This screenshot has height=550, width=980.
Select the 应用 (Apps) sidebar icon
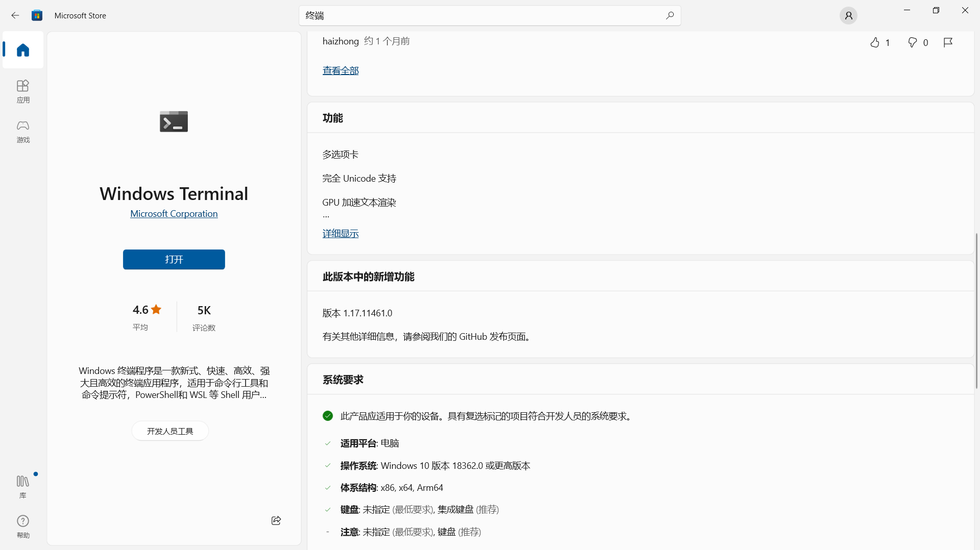click(x=22, y=91)
